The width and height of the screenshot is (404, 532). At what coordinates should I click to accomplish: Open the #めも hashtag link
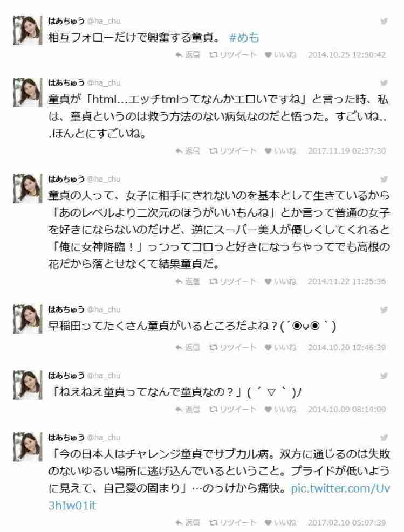(244, 37)
